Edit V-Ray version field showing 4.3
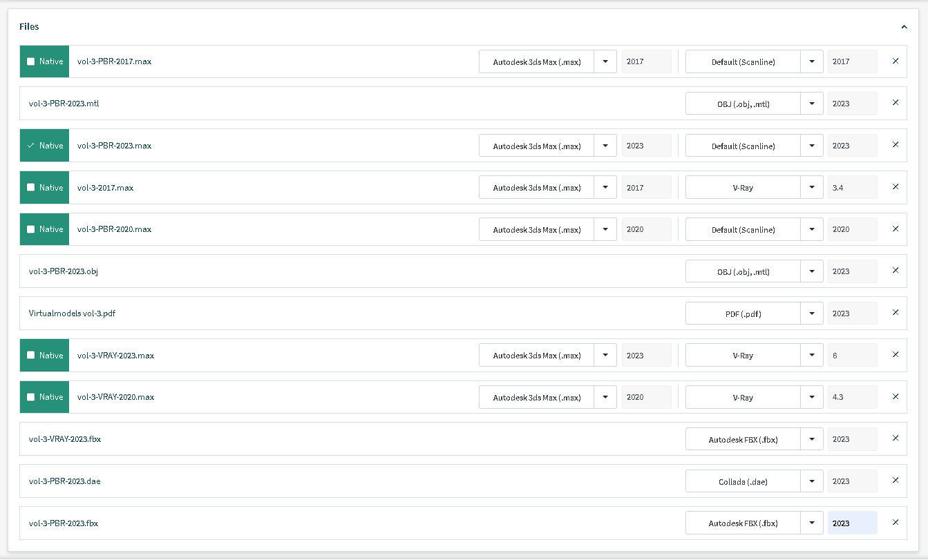928x560 pixels. pyautogui.click(x=853, y=397)
